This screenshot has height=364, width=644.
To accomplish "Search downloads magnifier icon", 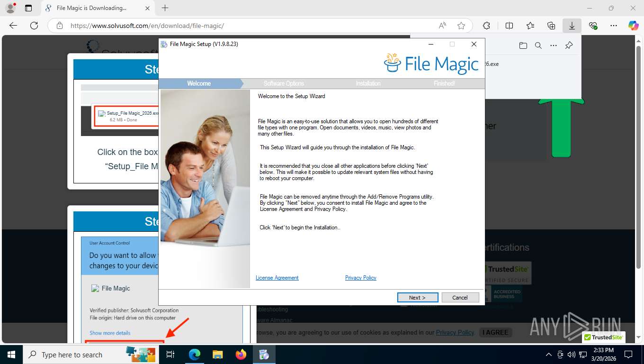I will pos(538,45).
